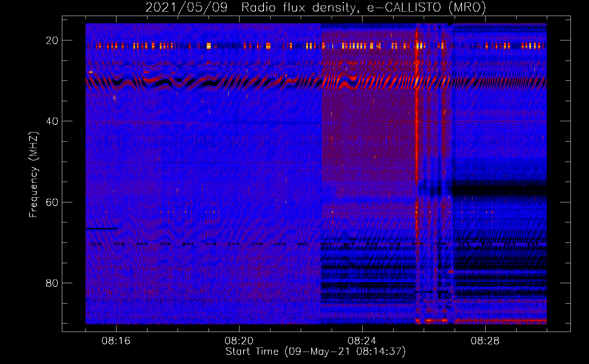Click the short black horizontal line near 67 MHz
Viewport: 589px width, 364px height.
(x=102, y=229)
